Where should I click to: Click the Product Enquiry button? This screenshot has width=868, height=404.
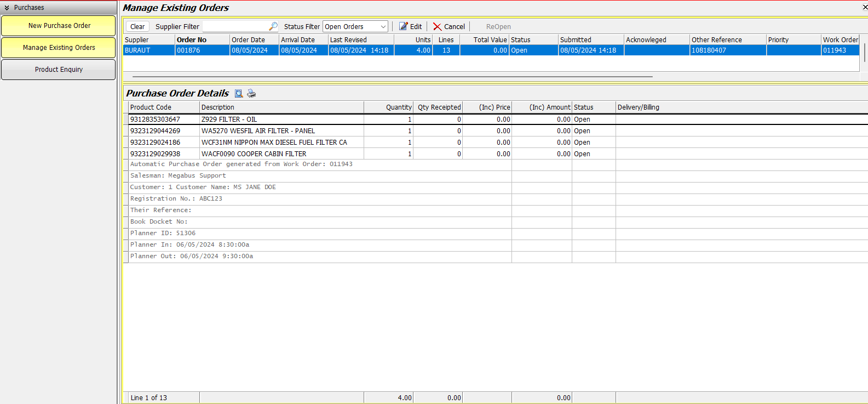click(59, 70)
